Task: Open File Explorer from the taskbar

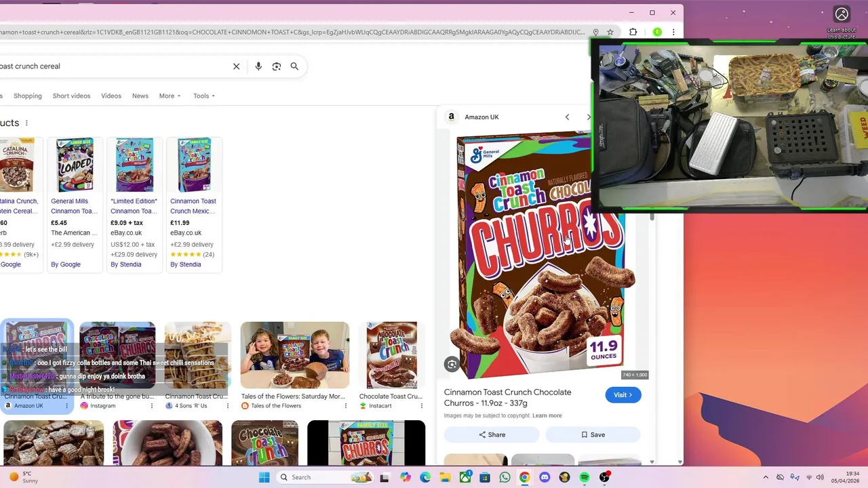Action: (x=445, y=477)
